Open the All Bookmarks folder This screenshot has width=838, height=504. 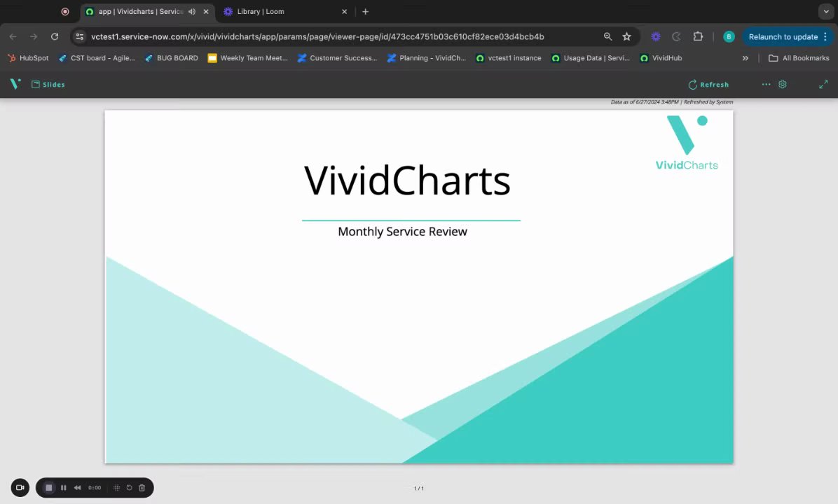pos(799,57)
